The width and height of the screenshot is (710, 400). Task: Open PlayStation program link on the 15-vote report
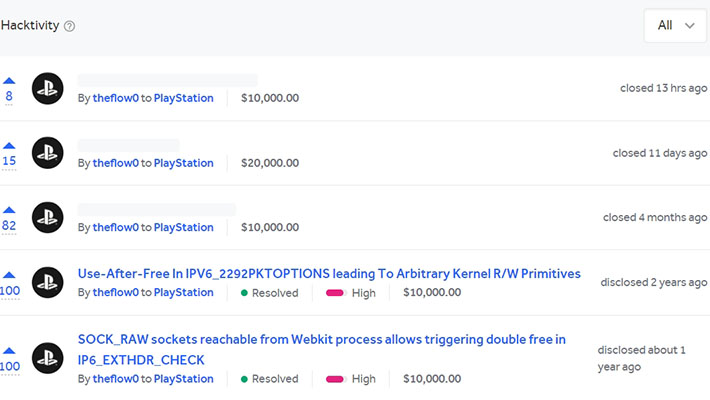tap(183, 163)
